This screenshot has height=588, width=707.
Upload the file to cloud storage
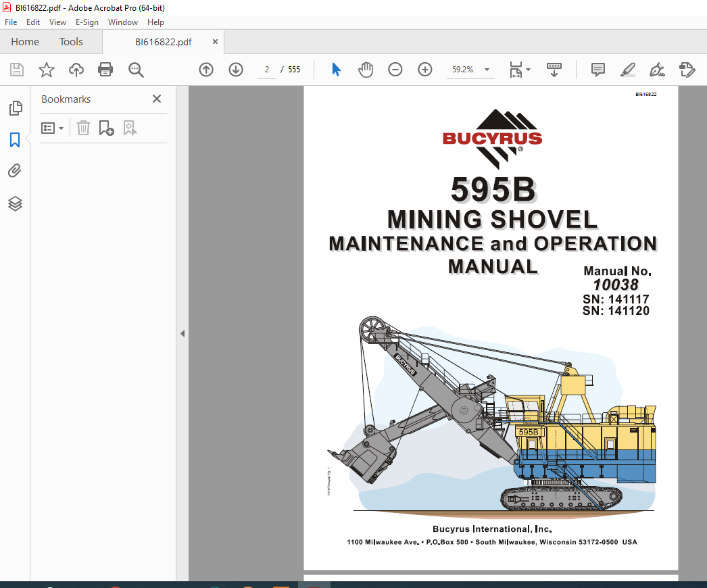point(76,70)
